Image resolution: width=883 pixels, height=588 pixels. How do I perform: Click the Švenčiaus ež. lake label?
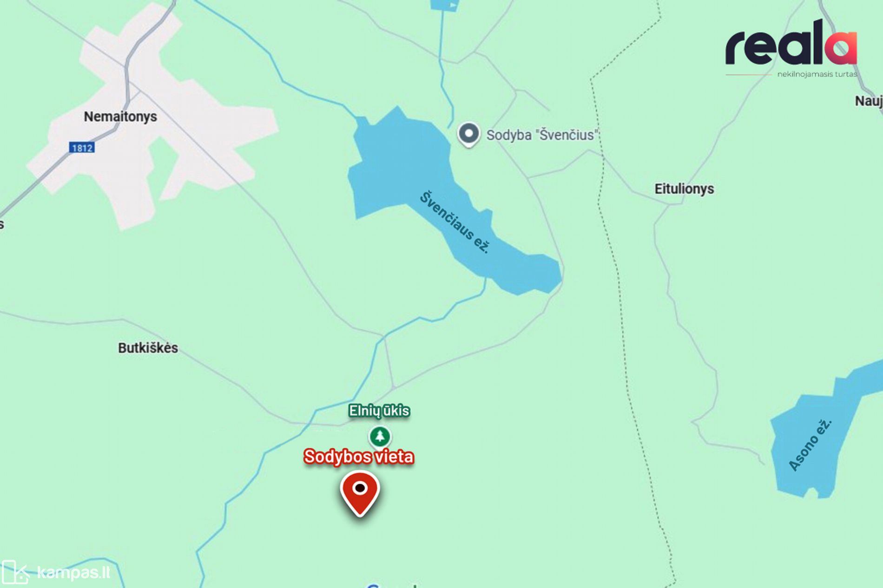(x=455, y=222)
